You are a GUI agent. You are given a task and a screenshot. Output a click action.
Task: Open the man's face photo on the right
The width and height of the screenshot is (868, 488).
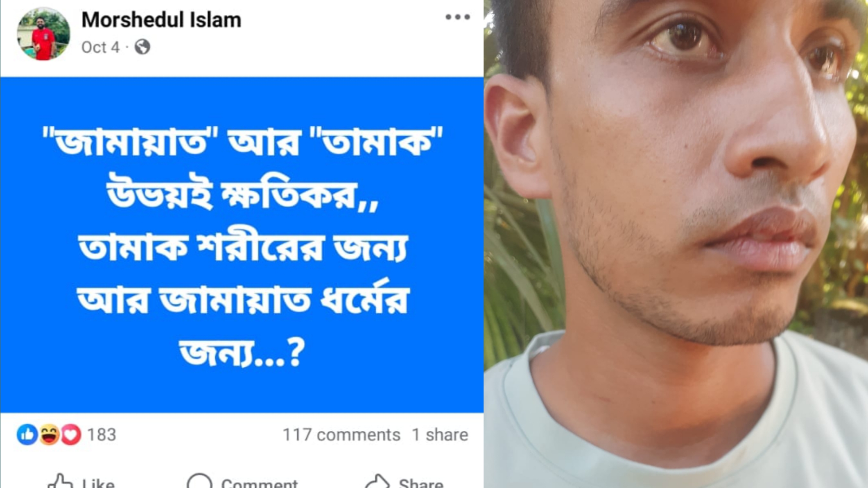[676, 244]
